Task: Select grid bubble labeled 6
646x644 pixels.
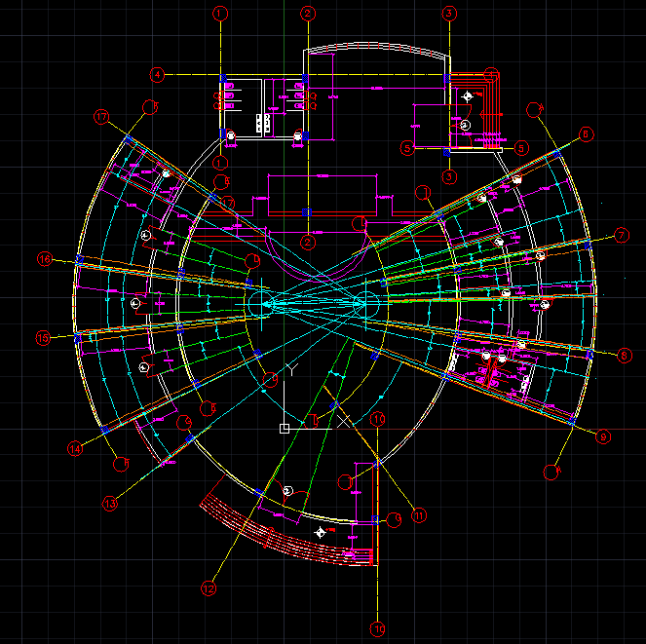Action: (x=586, y=134)
